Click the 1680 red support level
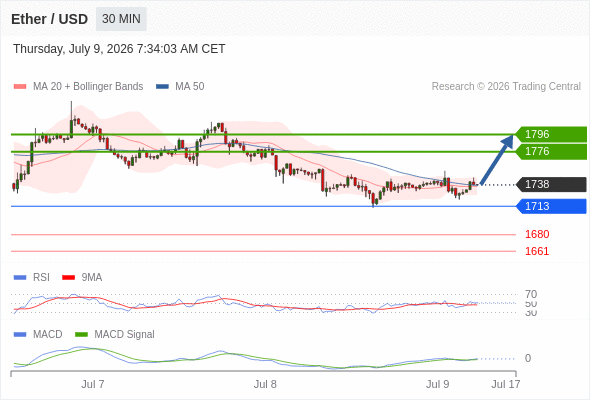 [x=537, y=234]
